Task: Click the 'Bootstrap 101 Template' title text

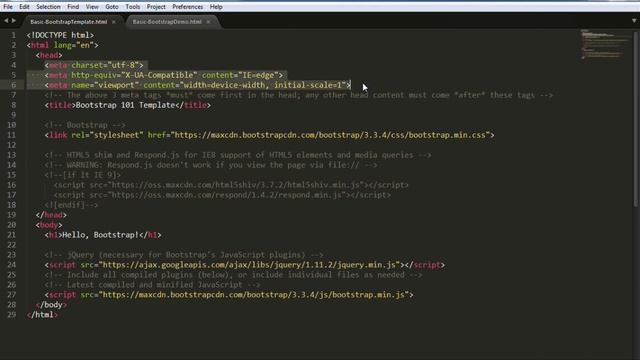Action: pos(125,105)
